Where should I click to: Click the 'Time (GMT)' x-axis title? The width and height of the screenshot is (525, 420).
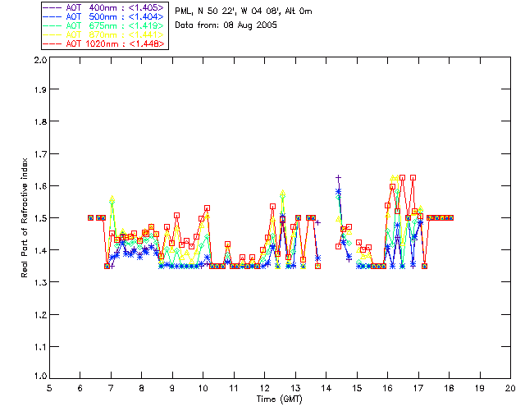(280, 399)
